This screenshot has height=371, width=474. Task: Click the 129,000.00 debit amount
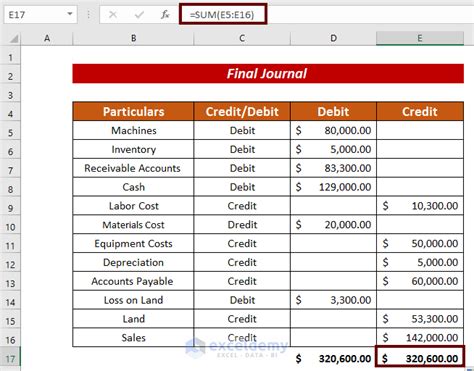(x=333, y=187)
